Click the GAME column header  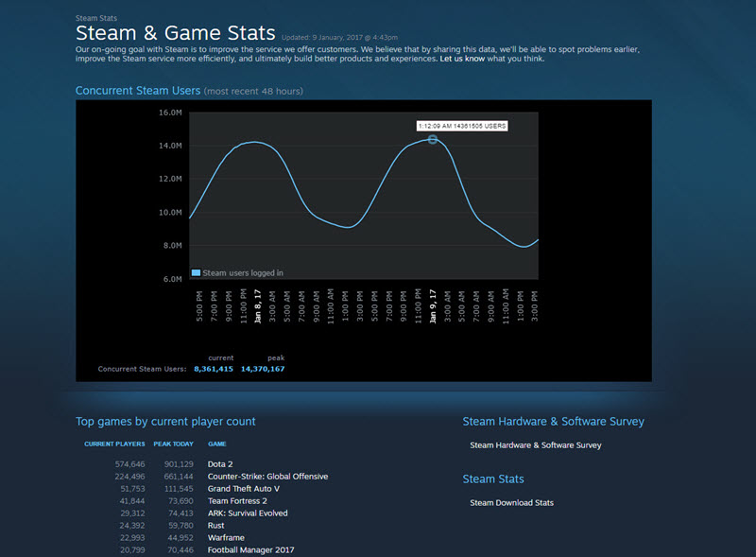[217, 444]
